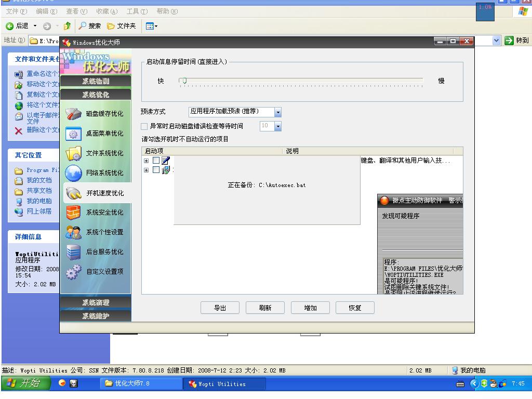Click the 启动项 column header
Image resolution: width=532 pixels, height=399 pixels.
pyautogui.click(x=212, y=151)
